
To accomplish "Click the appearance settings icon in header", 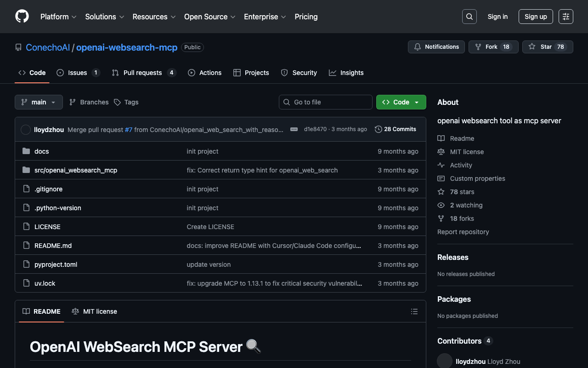I will 565,17.
